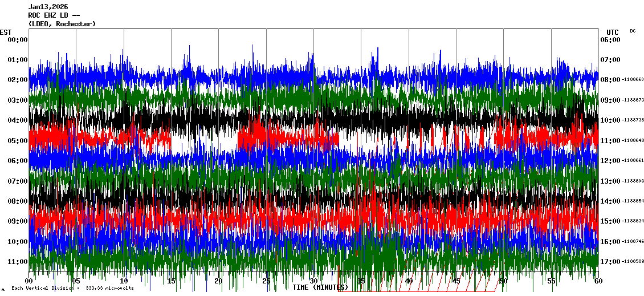
Task: Click the DC offset value -1188660
Action: (633, 80)
